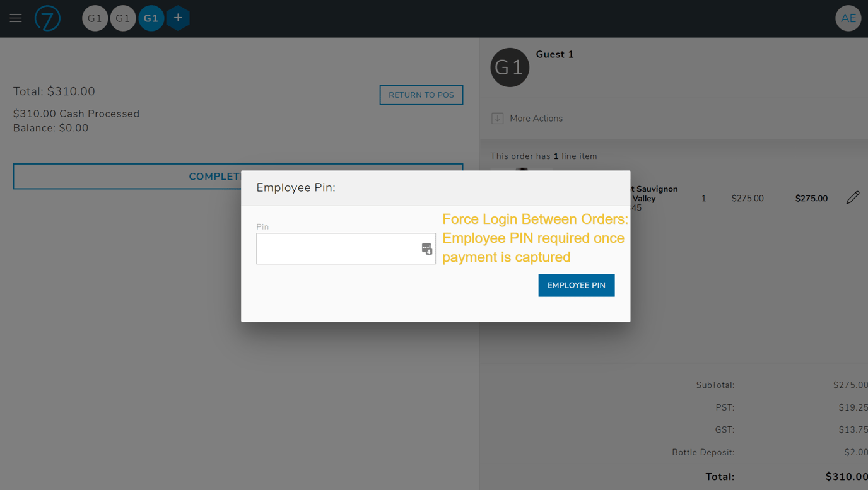
Task: Open the AE employee avatar
Action: click(848, 18)
